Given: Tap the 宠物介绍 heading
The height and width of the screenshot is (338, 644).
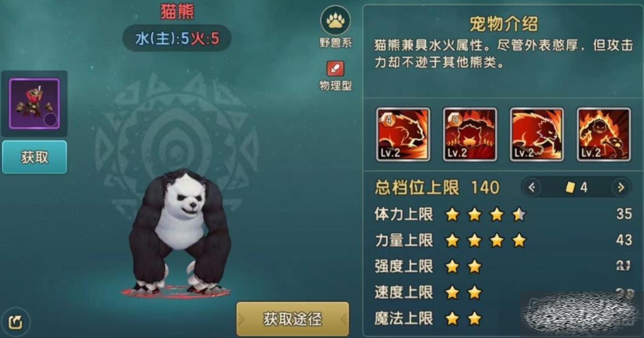Looking at the screenshot, I should tap(504, 24).
